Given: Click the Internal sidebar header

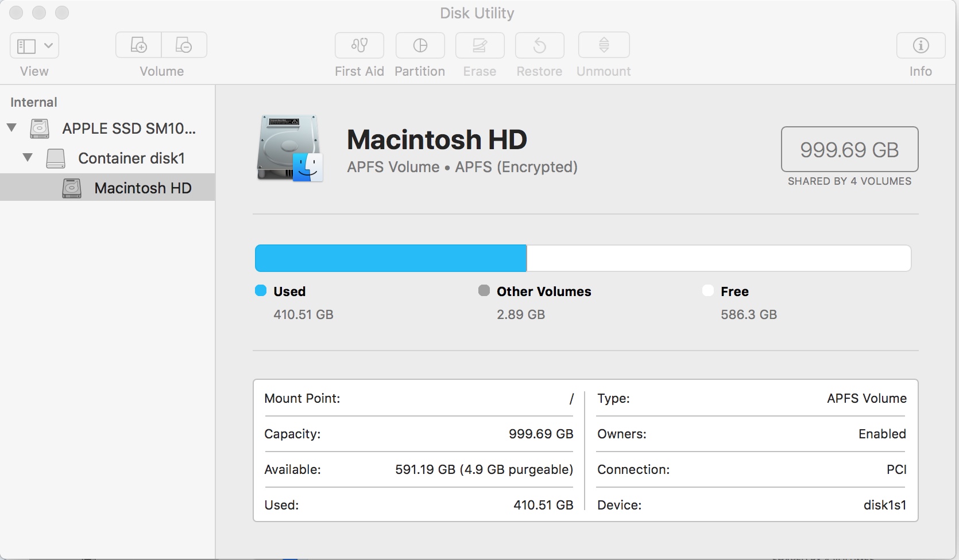Looking at the screenshot, I should [x=34, y=102].
